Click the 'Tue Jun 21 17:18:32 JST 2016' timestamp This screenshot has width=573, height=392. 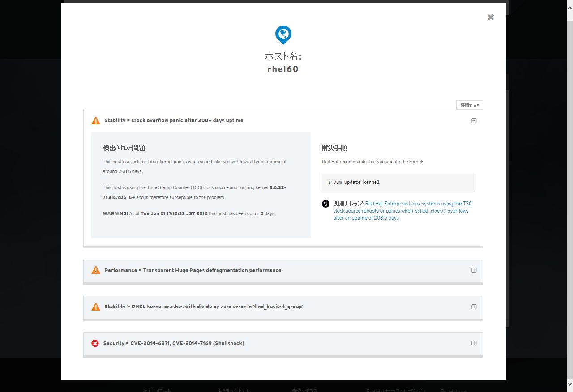point(174,213)
